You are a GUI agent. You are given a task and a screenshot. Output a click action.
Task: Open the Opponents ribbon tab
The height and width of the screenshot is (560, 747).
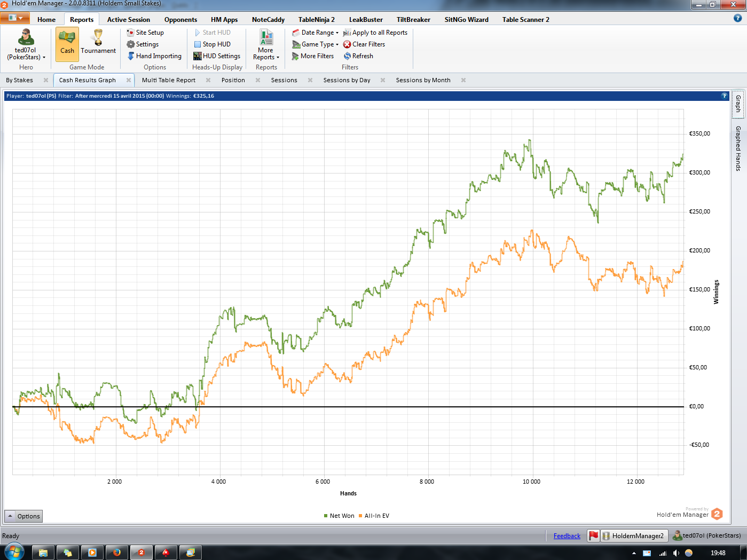pyautogui.click(x=180, y=20)
